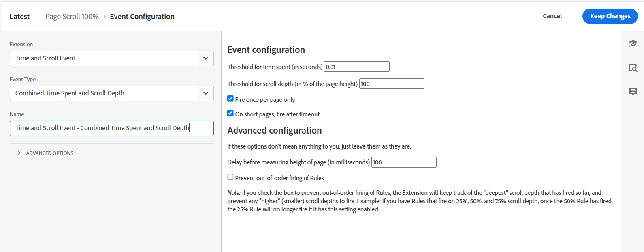The height and width of the screenshot is (252, 644).
Task: Open the Event Type dropdown arrow
Action: tap(206, 93)
